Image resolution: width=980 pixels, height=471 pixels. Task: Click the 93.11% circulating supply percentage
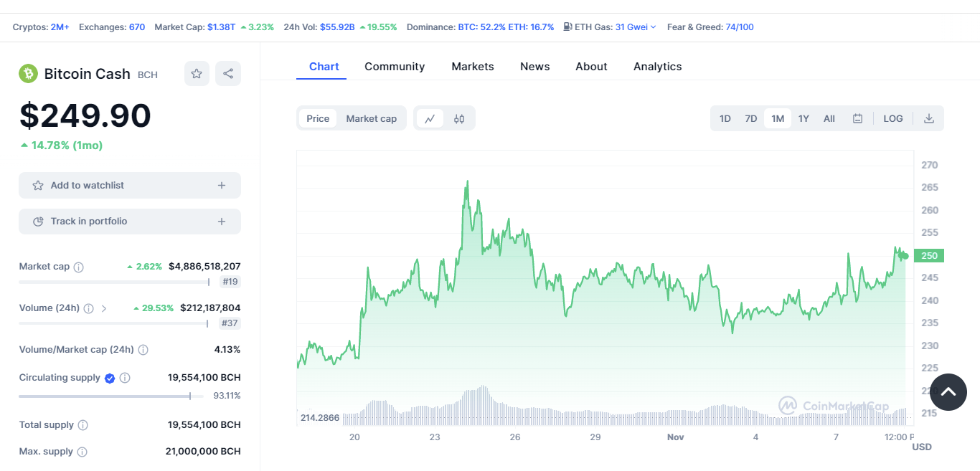[227, 396]
